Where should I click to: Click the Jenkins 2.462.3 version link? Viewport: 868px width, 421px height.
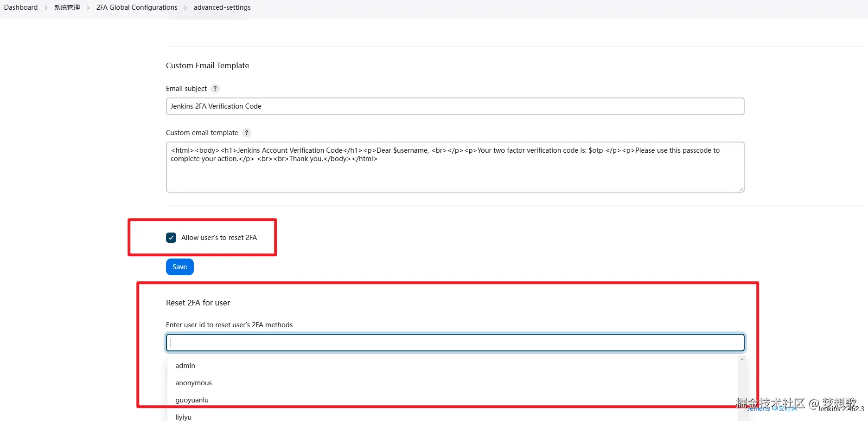[x=841, y=409]
